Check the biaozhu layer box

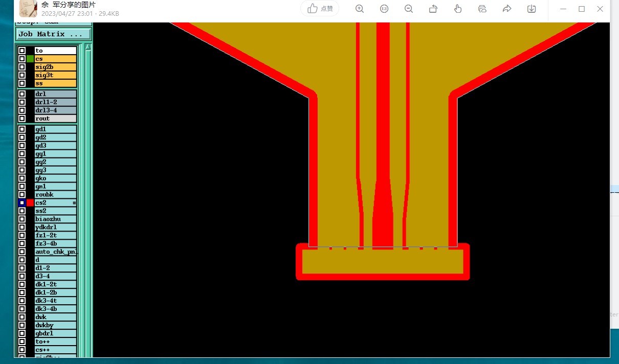pos(22,219)
